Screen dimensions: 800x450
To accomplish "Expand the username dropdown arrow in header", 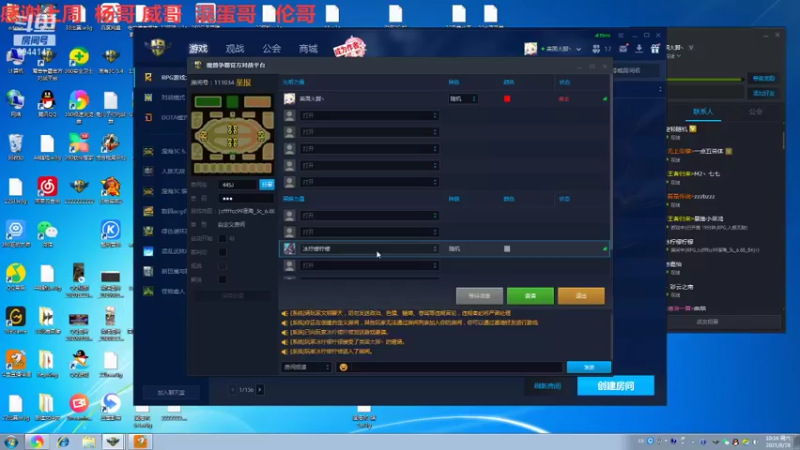I will pyautogui.click(x=579, y=49).
